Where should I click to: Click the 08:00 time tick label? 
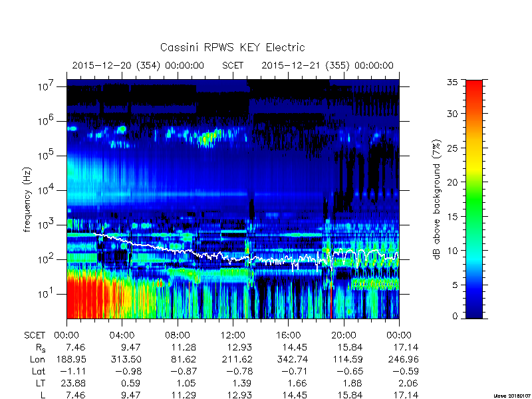pos(178,335)
